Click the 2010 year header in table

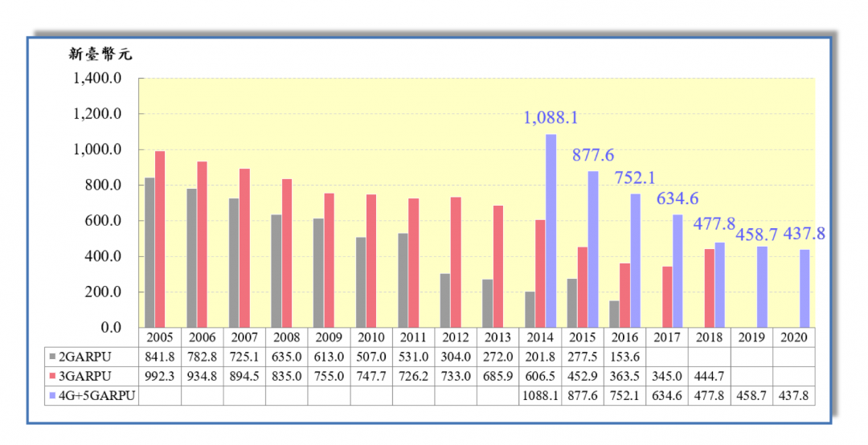tap(371, 337)
